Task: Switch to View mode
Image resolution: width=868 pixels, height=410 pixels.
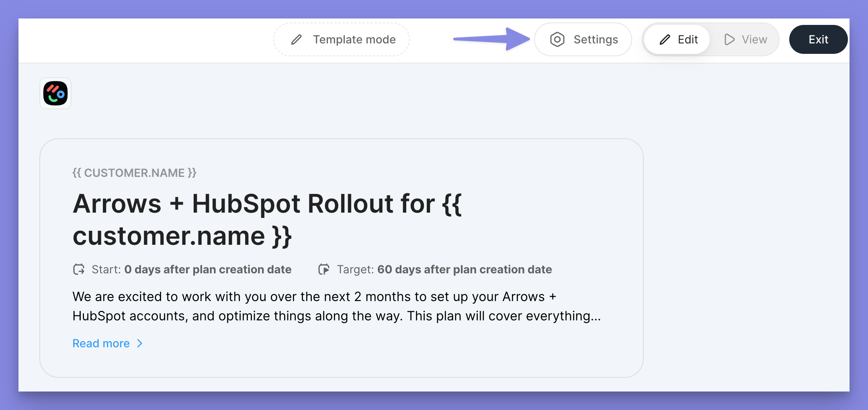Action: point(746,39)
